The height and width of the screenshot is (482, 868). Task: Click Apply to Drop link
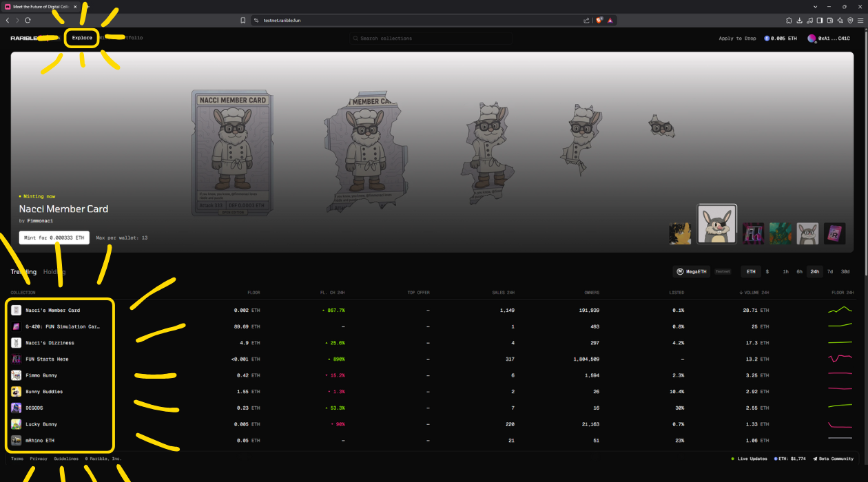737,39
